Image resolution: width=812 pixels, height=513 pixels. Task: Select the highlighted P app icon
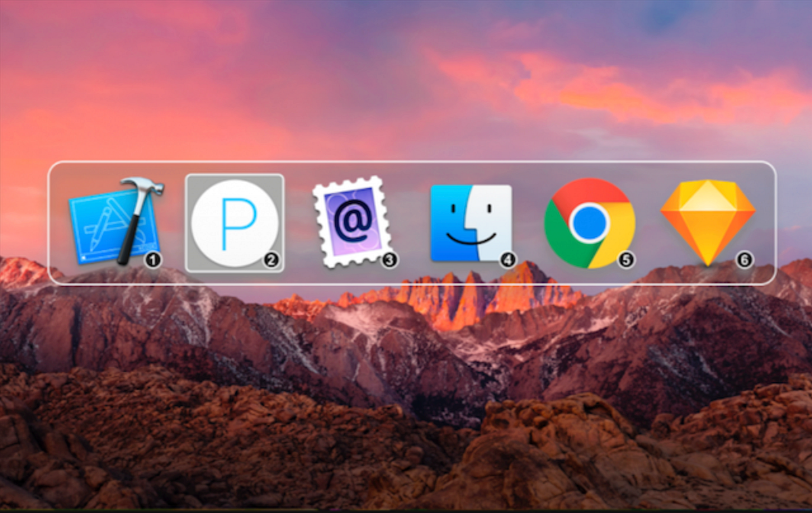click(235, 223)
